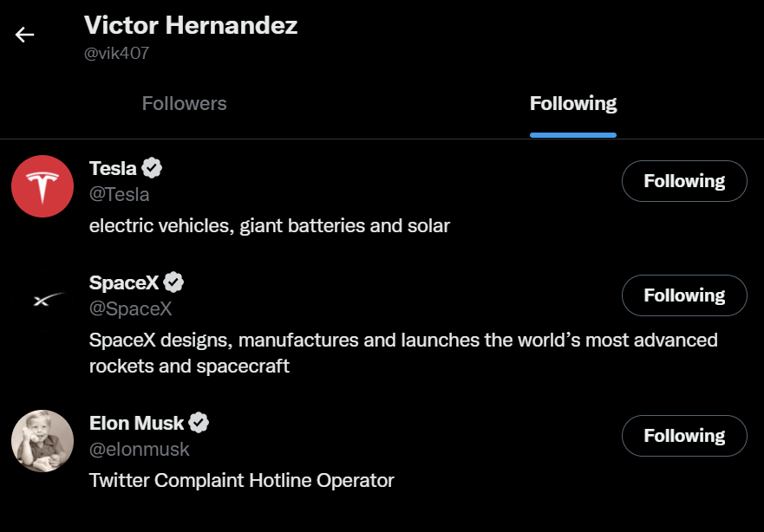Image resolution: width=764 pixels, height=532 pixels.
Task: Open the SpaceX logo avatar
Action: point(42,301)
